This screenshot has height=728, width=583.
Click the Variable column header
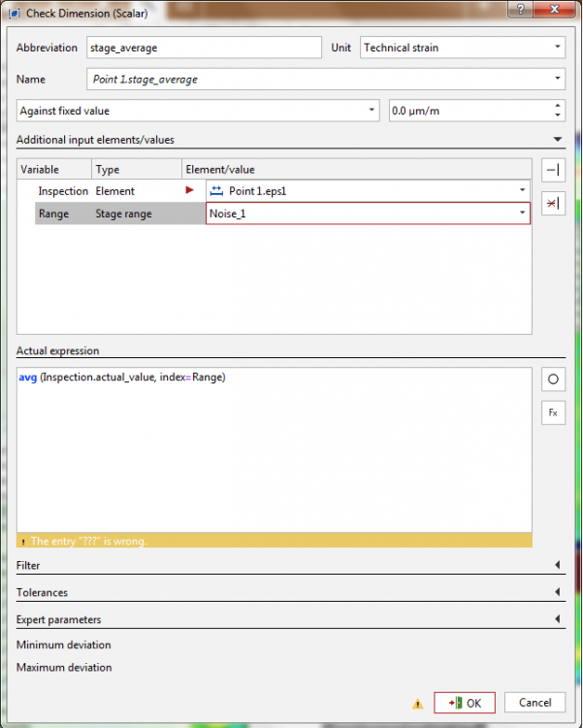[x=54, y=170]
